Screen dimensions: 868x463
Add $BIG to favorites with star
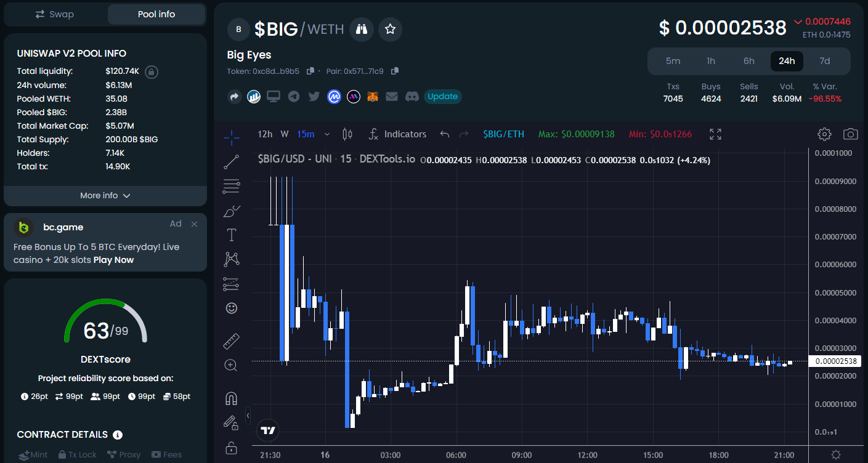(x=390, y=29)
